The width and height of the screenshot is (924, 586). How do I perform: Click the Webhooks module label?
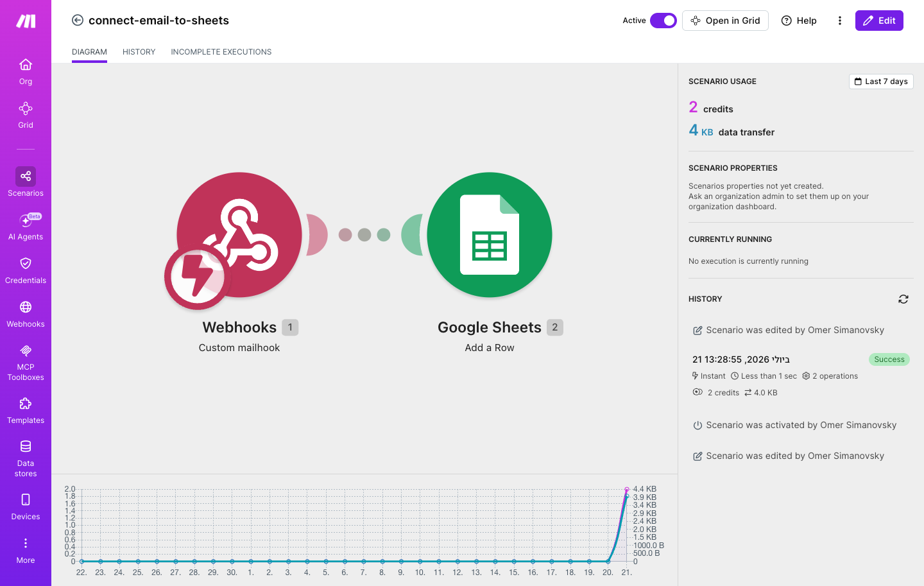click(239, 327)
